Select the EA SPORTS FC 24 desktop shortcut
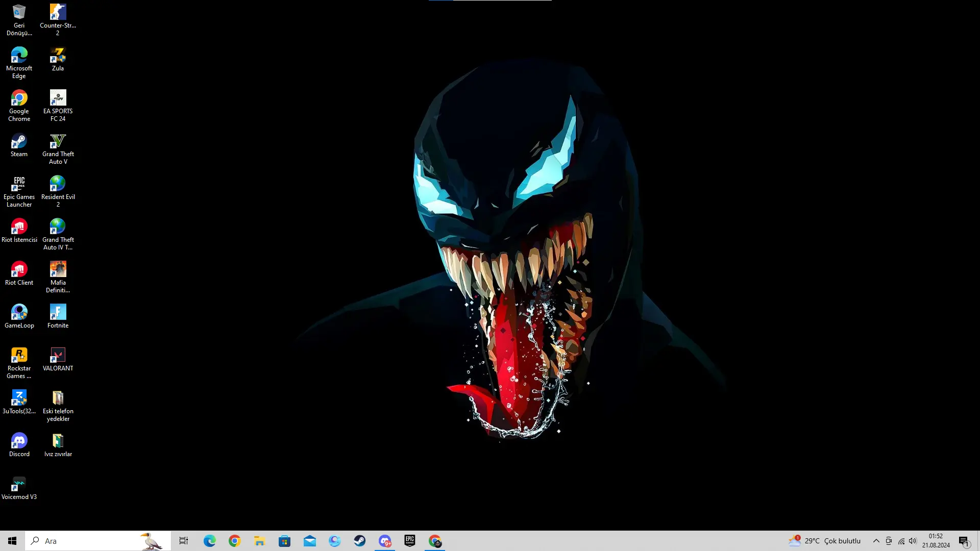Screen dimensions: 980x551 pyautogui.click(x=58, y=106)
